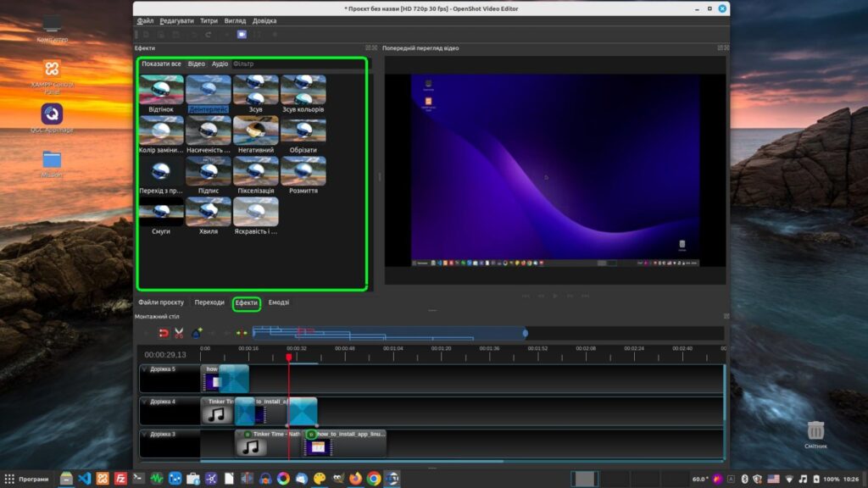Click the video preview frame
Screen dimensions: 868x488
coord(555,170)
